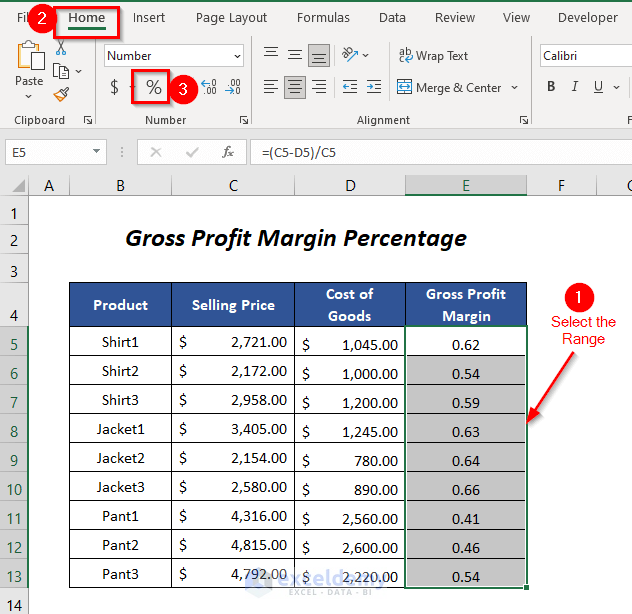
Task: Toggle Bold formatting
Action: click(551, 86)
